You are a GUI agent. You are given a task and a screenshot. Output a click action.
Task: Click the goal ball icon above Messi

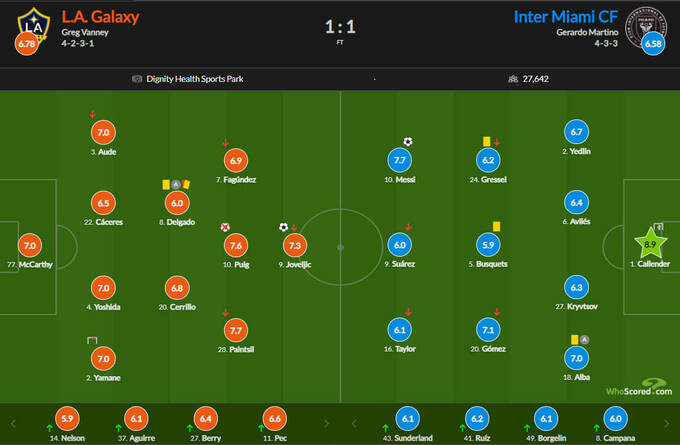pyautogui.click(x=407, y=141)
